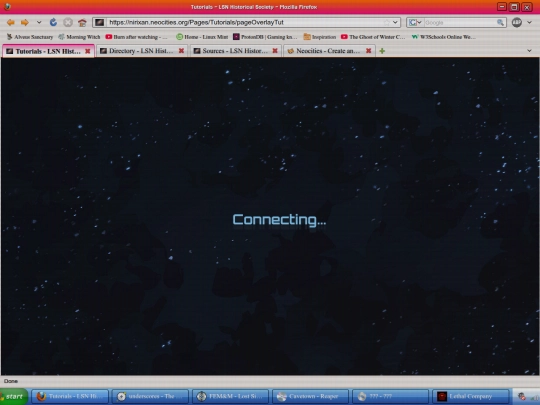Switch to Tutorials - LSN Firefox taskbar item

pyautogui.click(x=70, y=396)
